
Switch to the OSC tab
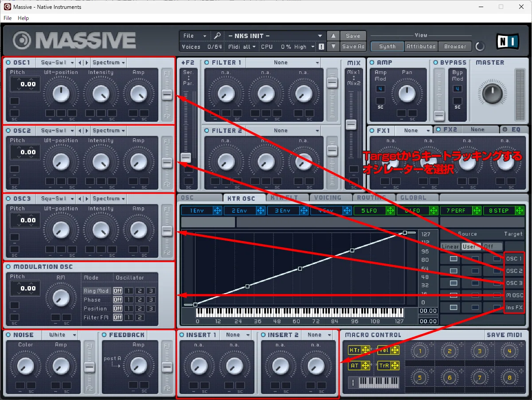[199, 198]
